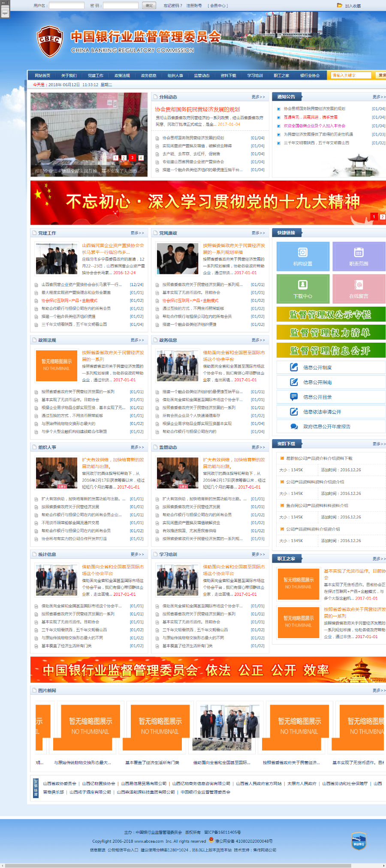386x868 pixels.
Task: Click the 党风廉政 section header icon
Action: tap(156, 233)
